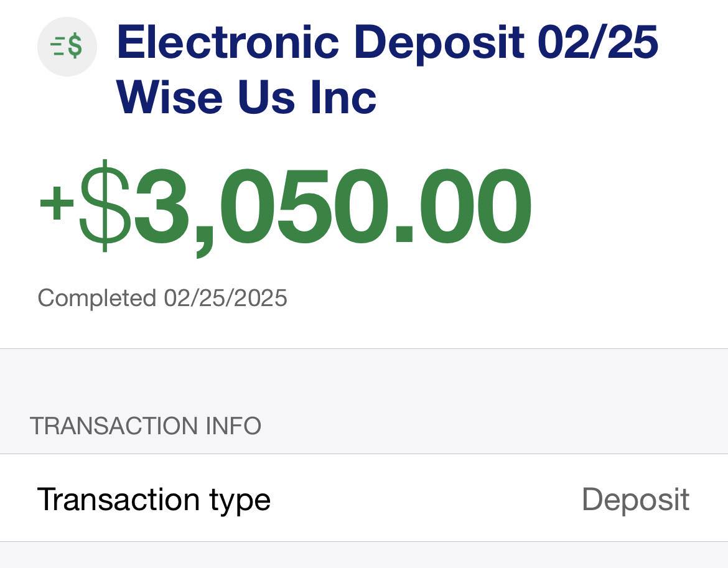Image resolution: width=728 pixels, height=568 pixels.
Task: Click the green plus sign before amount
Action: coord(57,202)
